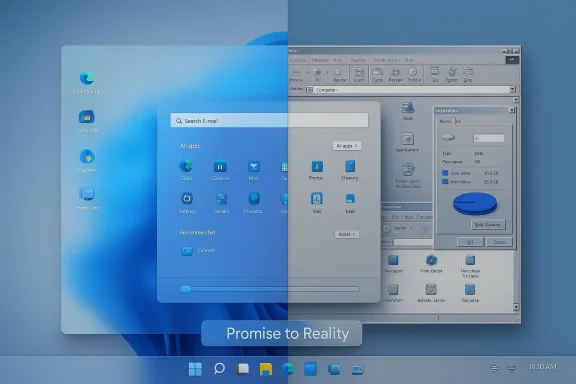Screen dimensions: 576x384
Task: Open the round blue app next to Contact
Action: coord(253,198)
